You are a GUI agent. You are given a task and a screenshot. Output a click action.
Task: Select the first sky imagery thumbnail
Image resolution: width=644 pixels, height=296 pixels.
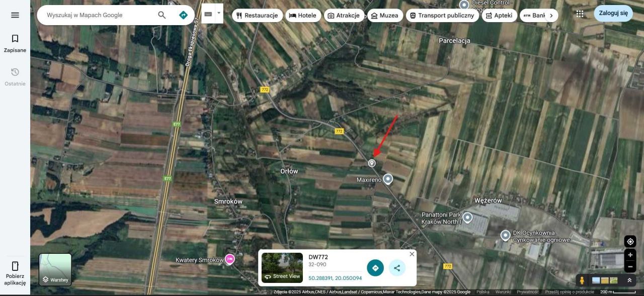(596, 280)
